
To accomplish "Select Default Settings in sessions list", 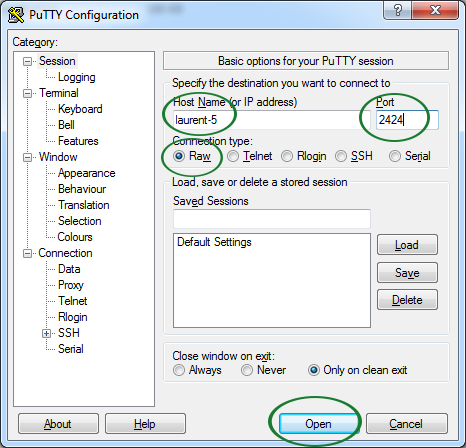I will point(214,242).
